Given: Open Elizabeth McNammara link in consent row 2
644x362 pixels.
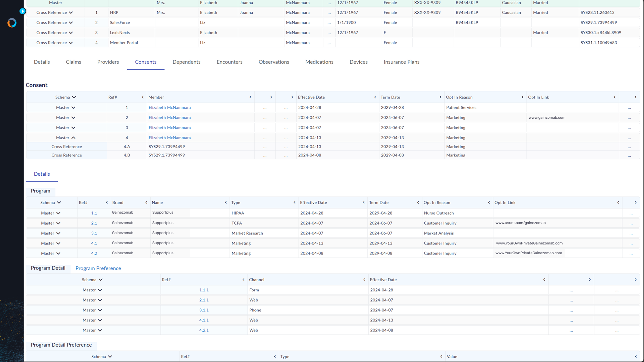Looking at the screenshot, I should (x=170, y=117).
